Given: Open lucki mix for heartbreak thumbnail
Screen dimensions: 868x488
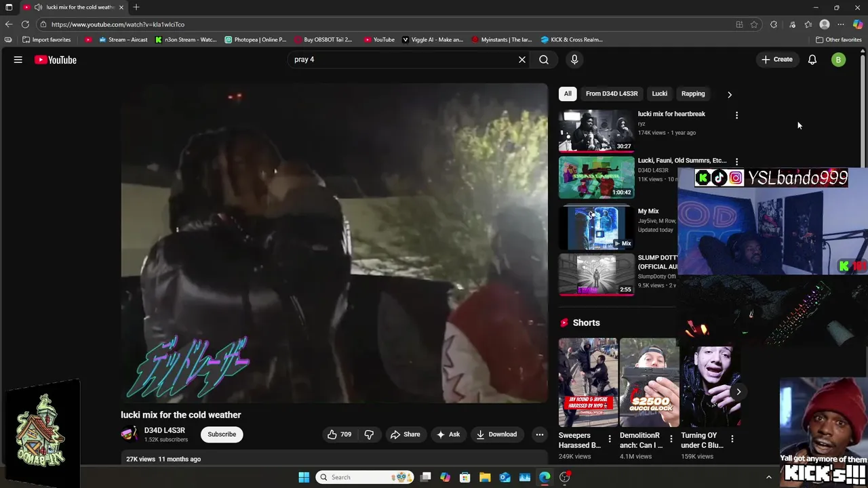Looking at the screenshot, I should tap(596, 131).
